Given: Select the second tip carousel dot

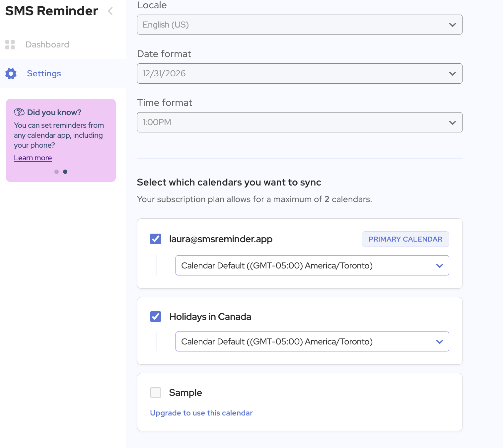Looking at the screenshot, I should 65,172.
